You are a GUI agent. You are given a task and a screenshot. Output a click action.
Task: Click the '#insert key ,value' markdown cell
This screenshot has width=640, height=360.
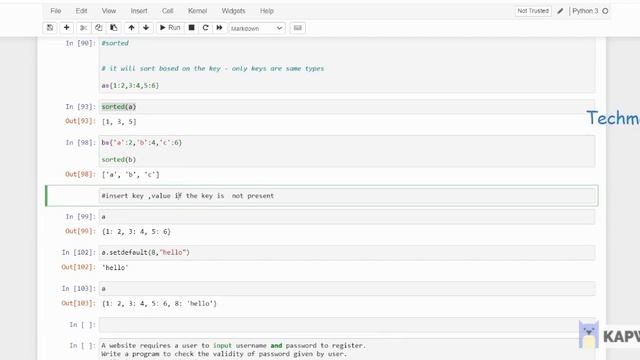coord(347,196)
